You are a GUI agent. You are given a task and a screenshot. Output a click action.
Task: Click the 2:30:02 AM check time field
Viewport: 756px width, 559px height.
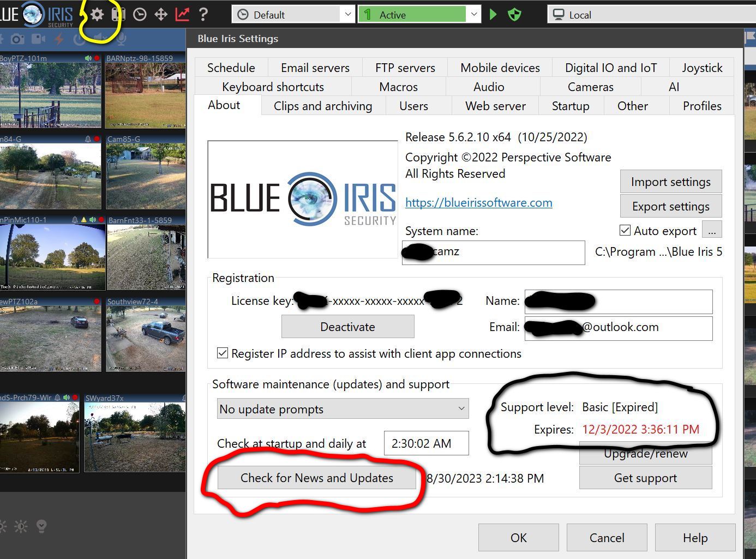tap(426, 443)
